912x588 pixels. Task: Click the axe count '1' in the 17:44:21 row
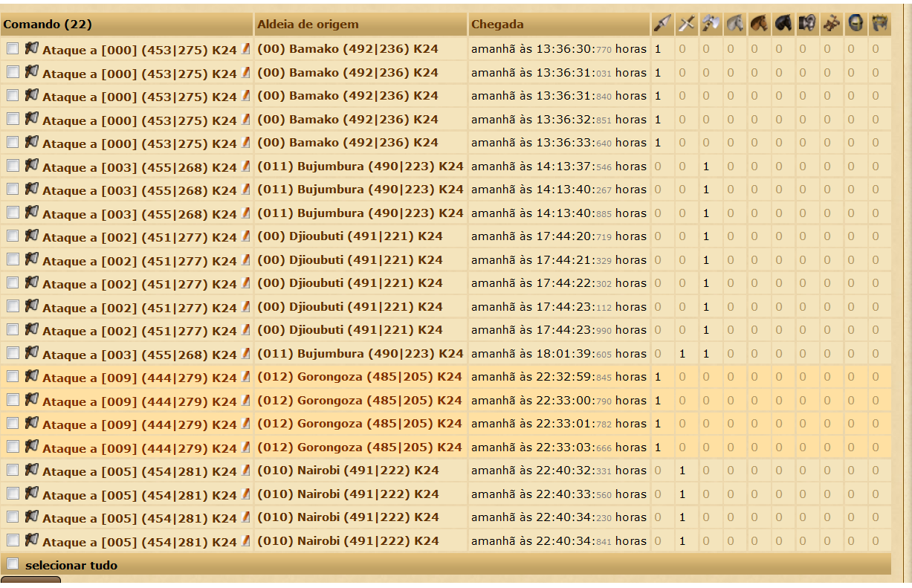[706, 260]
